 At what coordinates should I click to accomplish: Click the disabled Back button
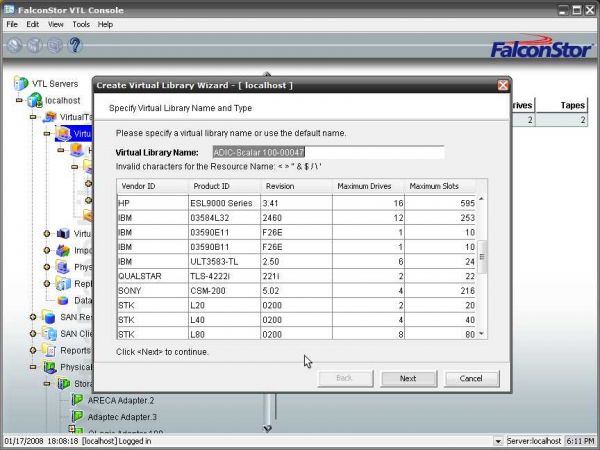pyautogui.click(x=345, y=378)
